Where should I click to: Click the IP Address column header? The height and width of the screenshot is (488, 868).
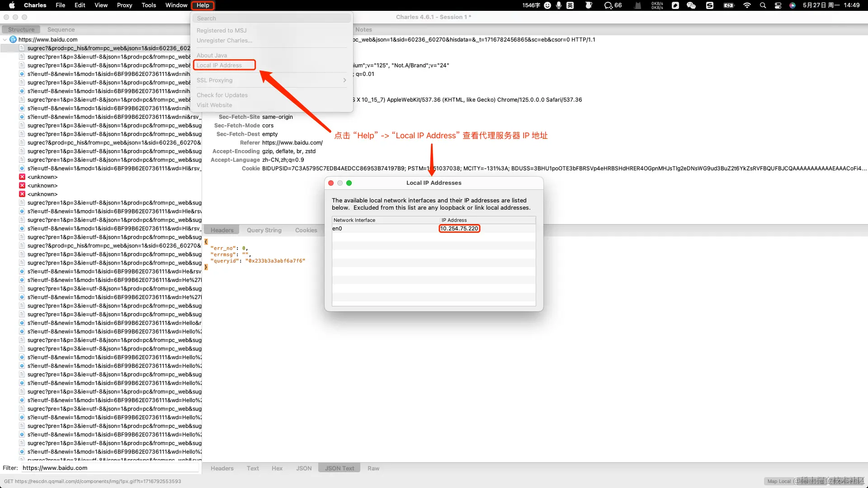tap(488, 220)
